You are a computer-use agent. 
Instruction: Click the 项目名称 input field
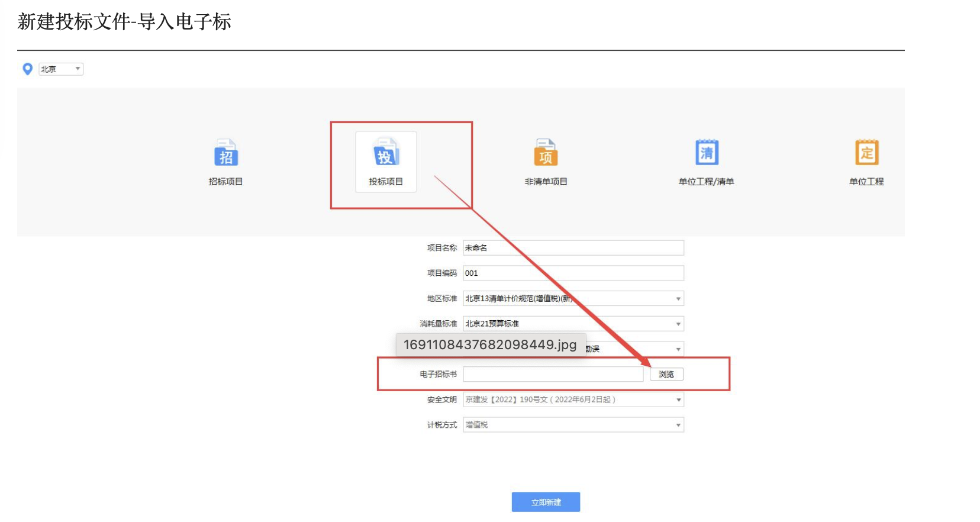point(573,247)
